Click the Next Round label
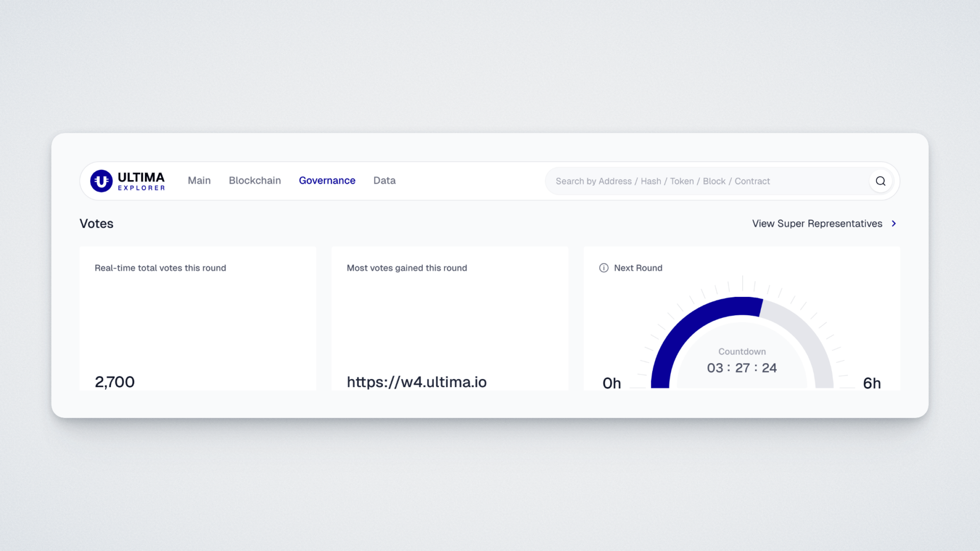980x551 pixels. tap(638, 268)
